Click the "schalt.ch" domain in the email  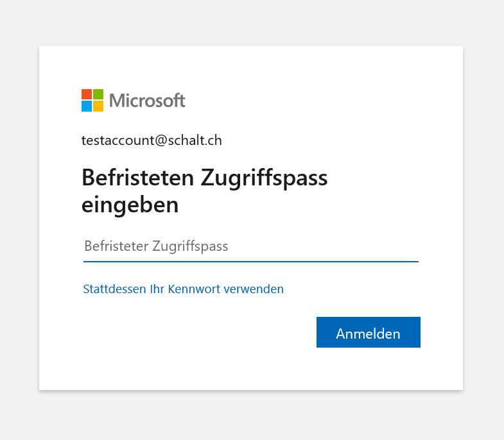coord(195,140)
